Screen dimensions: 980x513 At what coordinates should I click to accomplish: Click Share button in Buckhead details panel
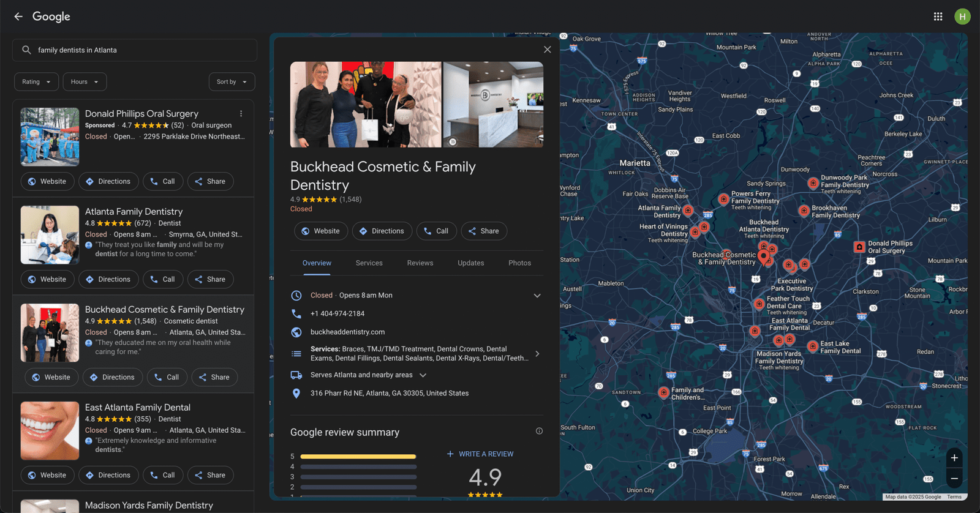(484, 231)
